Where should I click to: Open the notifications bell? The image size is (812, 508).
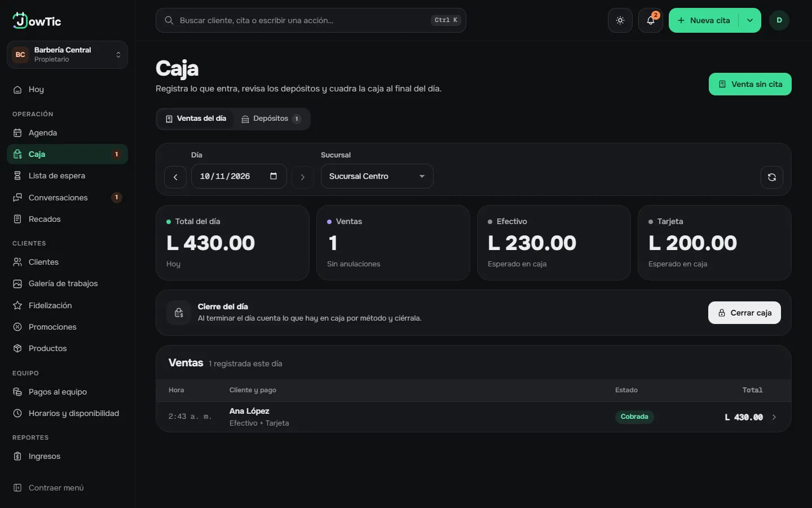click(651, 20)
